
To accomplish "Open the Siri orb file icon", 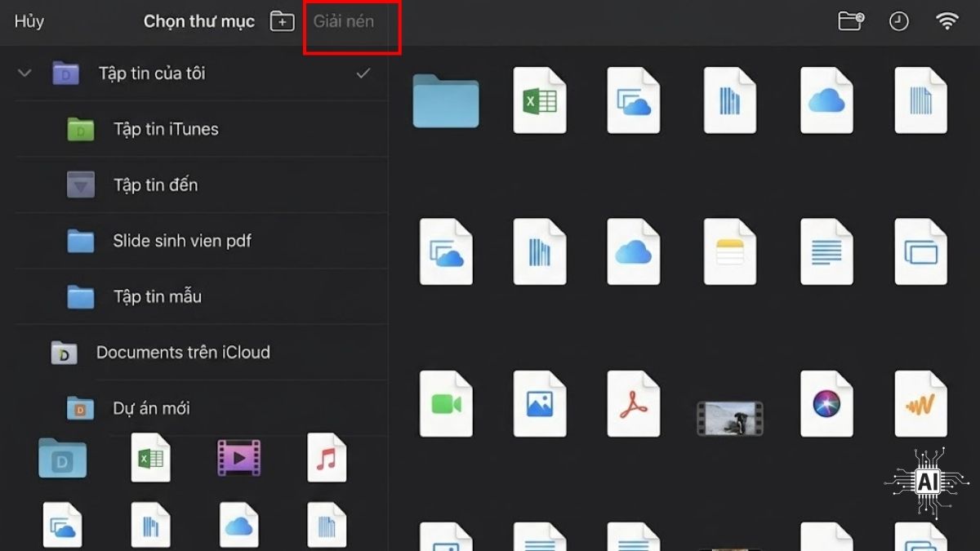I will (826, 403).
